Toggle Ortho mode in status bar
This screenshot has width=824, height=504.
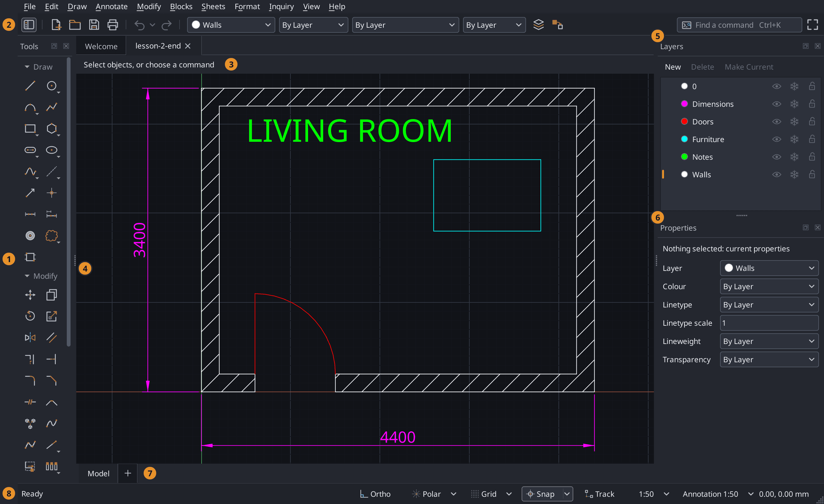pos(375,494)
